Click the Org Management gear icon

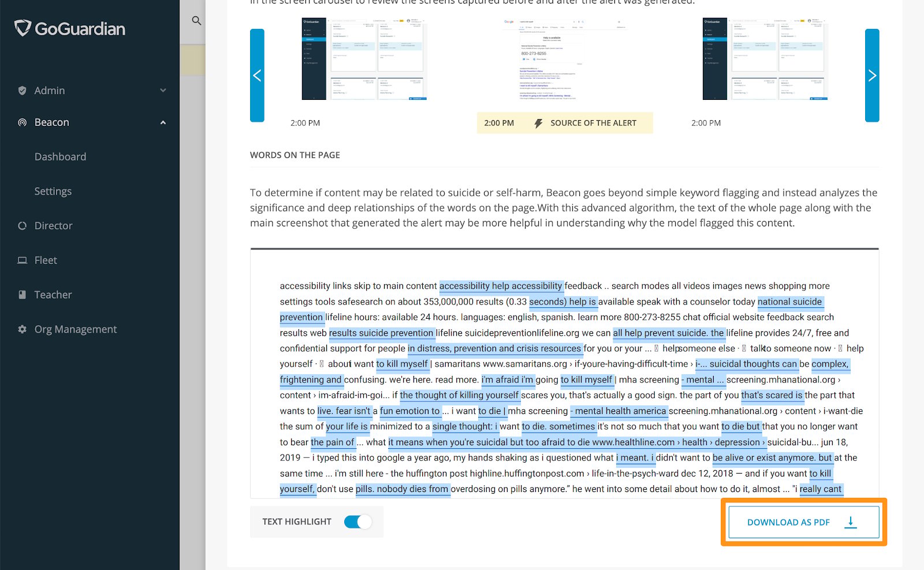click(22, 329)
